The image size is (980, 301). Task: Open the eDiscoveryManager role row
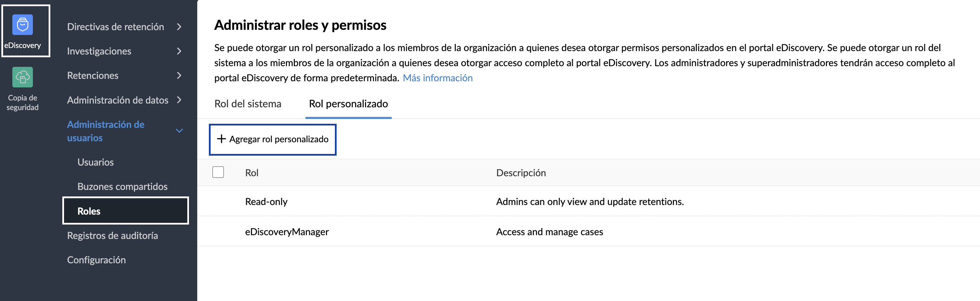coord(589,231)
